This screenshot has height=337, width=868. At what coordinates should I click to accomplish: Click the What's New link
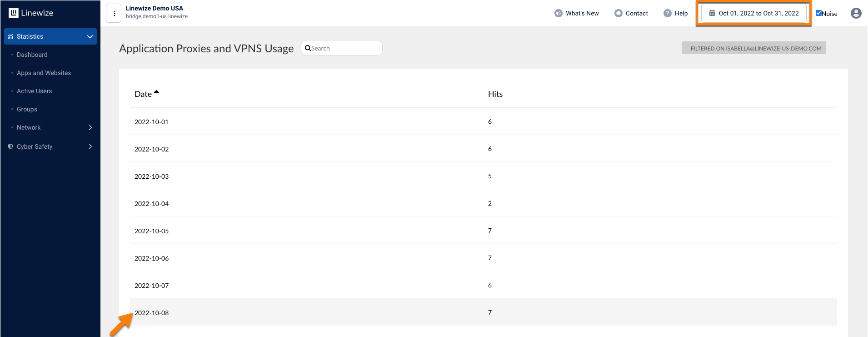tap(582, 13)
